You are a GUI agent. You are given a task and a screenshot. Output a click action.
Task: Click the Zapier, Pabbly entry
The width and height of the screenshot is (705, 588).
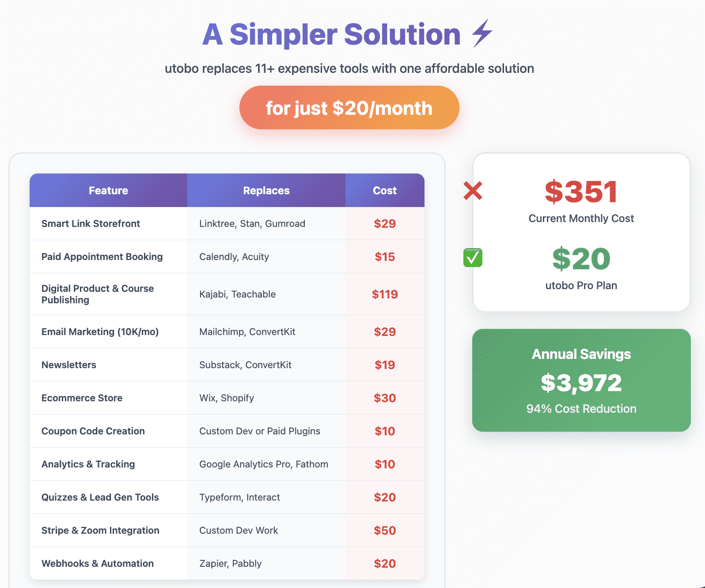pyautogui.click(x=230, y=563)
